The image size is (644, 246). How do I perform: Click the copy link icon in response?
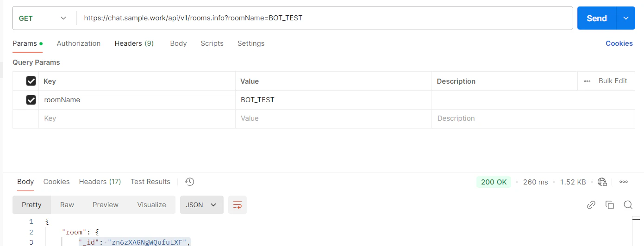(x=591, y=205)
